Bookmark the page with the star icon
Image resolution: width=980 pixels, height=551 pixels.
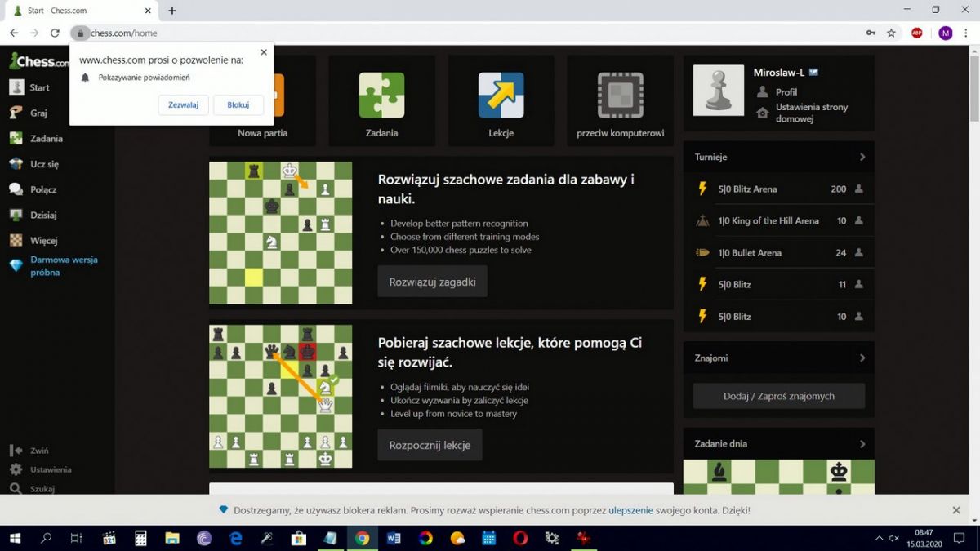pyautogui.click(x=891, y=33)
